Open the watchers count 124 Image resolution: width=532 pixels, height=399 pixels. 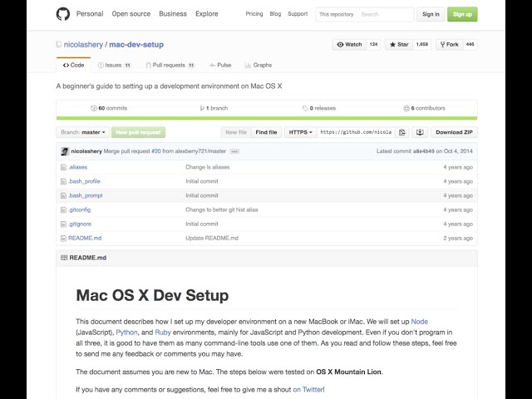pyautogui.click(x=373, y=44)
